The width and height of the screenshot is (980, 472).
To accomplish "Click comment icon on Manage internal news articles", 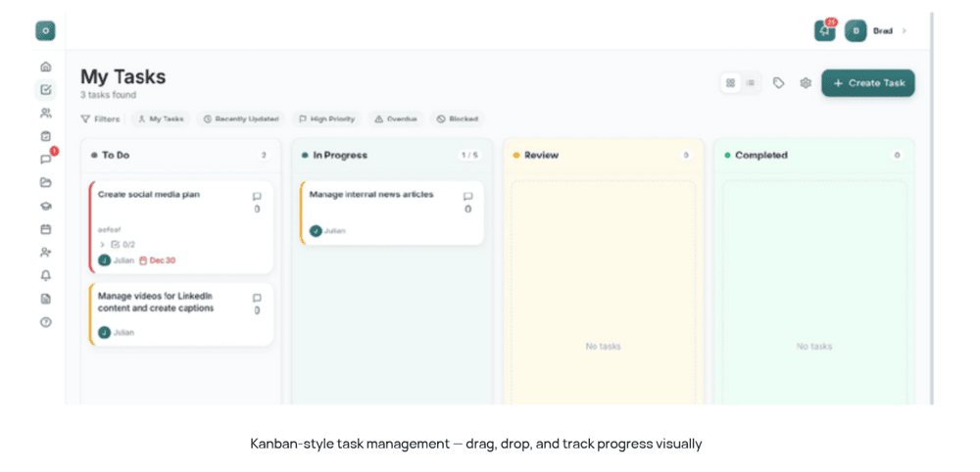I will click(467, 197).
